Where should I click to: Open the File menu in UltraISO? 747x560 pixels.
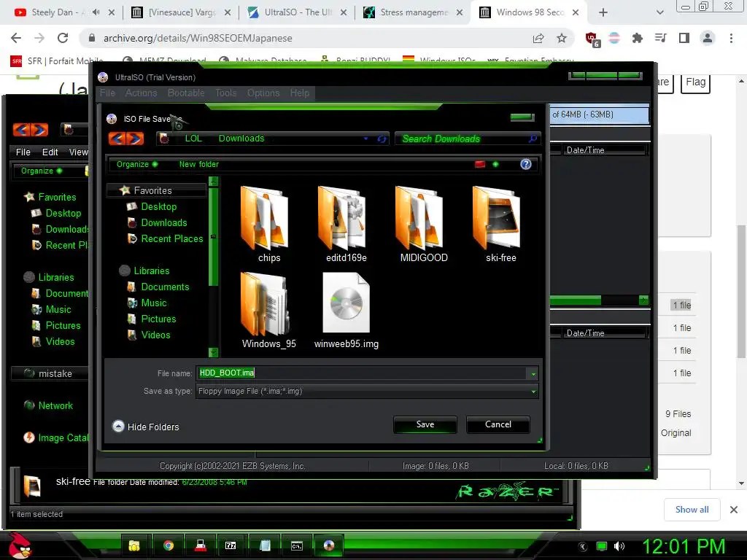[107, 93]
